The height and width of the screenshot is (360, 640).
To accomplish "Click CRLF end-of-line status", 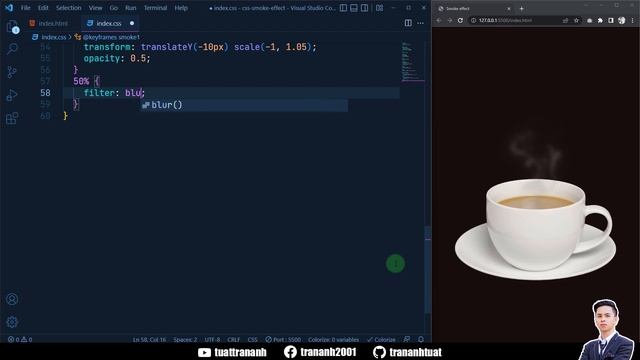I will (x=233, y=340).
